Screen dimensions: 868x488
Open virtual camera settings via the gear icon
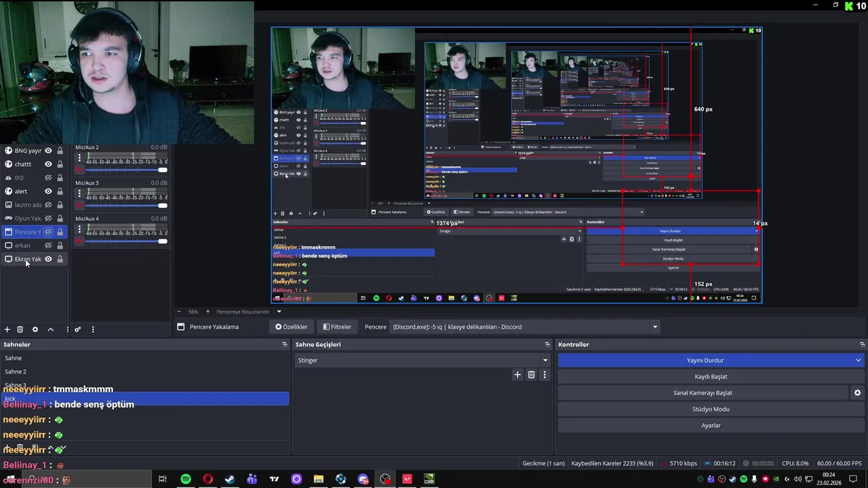(x=857, y=392)
